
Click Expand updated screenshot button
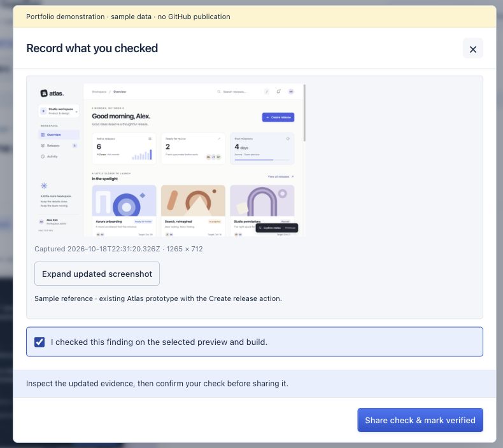[x=97, y=274]
